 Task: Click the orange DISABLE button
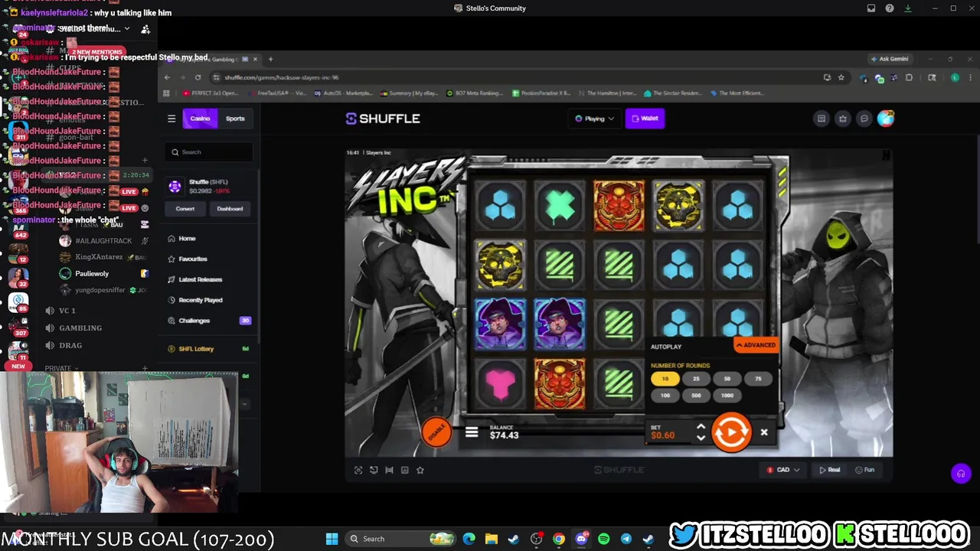(x=436, y=432)
